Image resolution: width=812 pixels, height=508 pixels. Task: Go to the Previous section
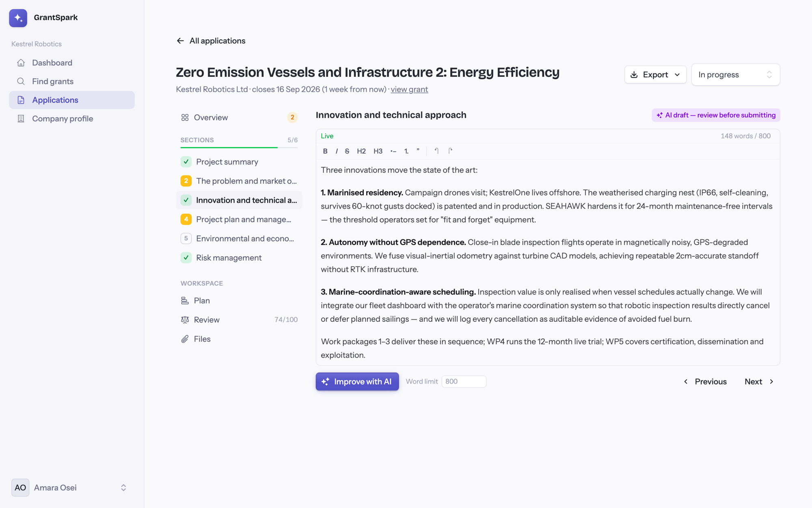(x=705, y=382)
